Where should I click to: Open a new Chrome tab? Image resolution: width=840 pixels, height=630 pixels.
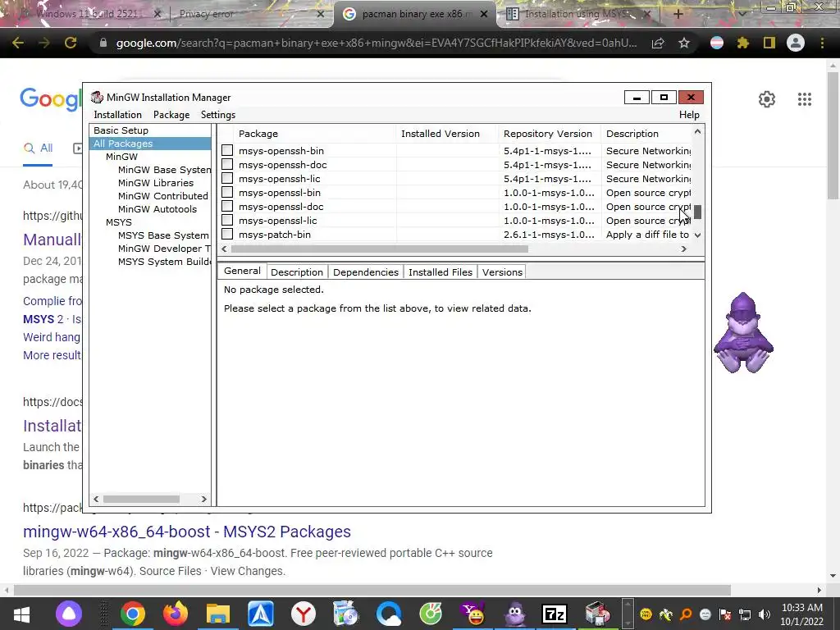click(x=678, y=14)
